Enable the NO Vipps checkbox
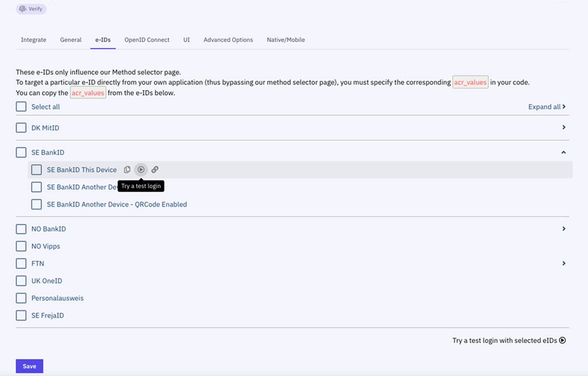The height and width of the screenshot is (376, 588). [21, 246]
